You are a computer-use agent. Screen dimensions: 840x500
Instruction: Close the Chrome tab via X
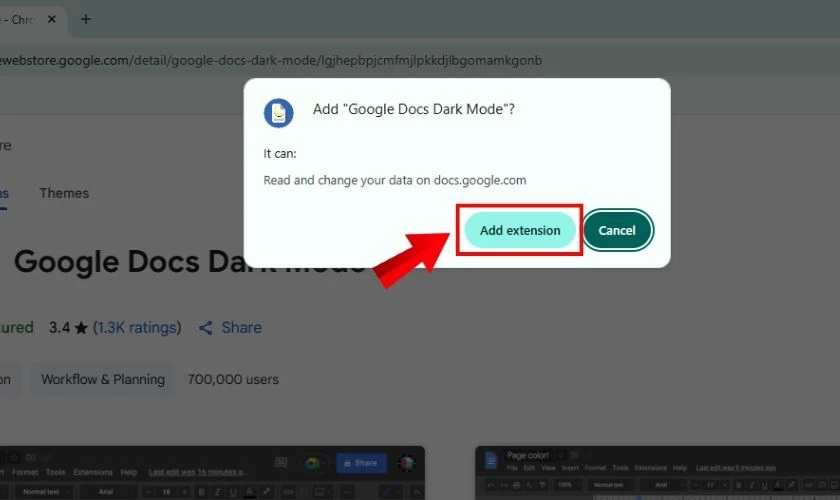pyautogui.click(x=52, y=19)
